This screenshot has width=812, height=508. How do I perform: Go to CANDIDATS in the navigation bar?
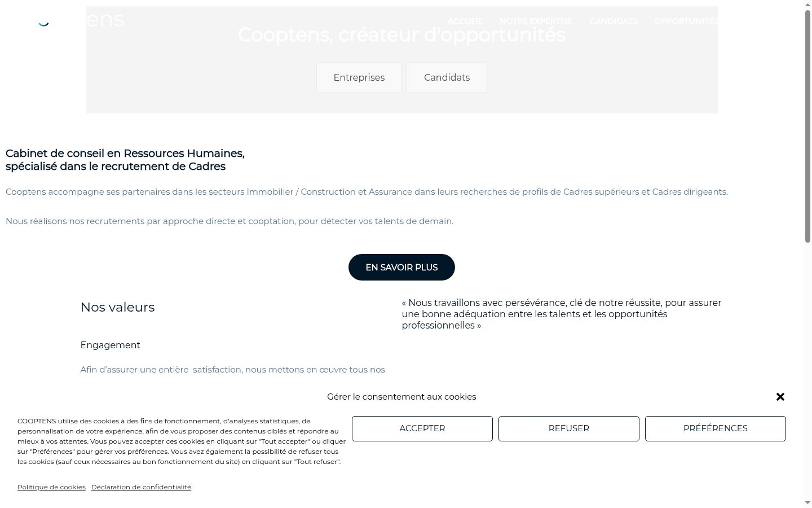(614, 21)
